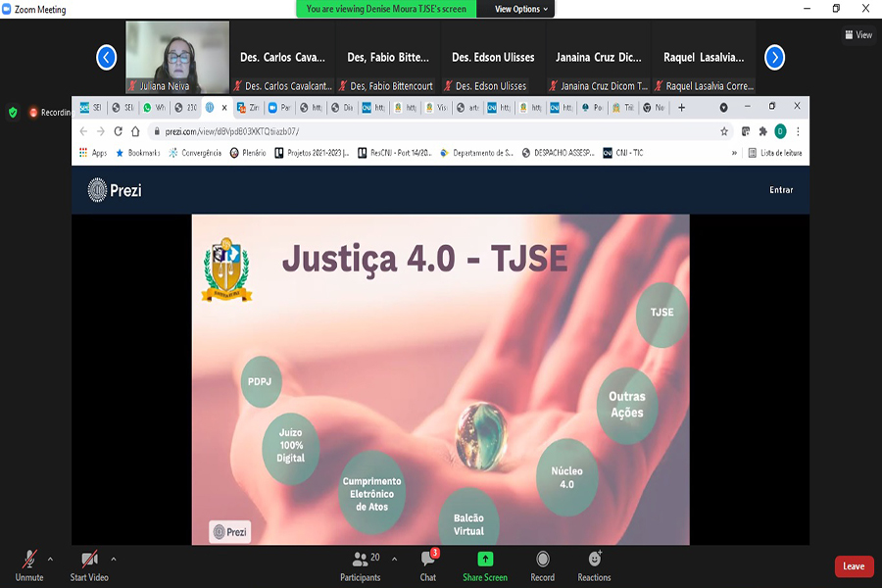This screenshot has width=882, height=588.
Task: Switch layout using View button
Action: (857, 35)
